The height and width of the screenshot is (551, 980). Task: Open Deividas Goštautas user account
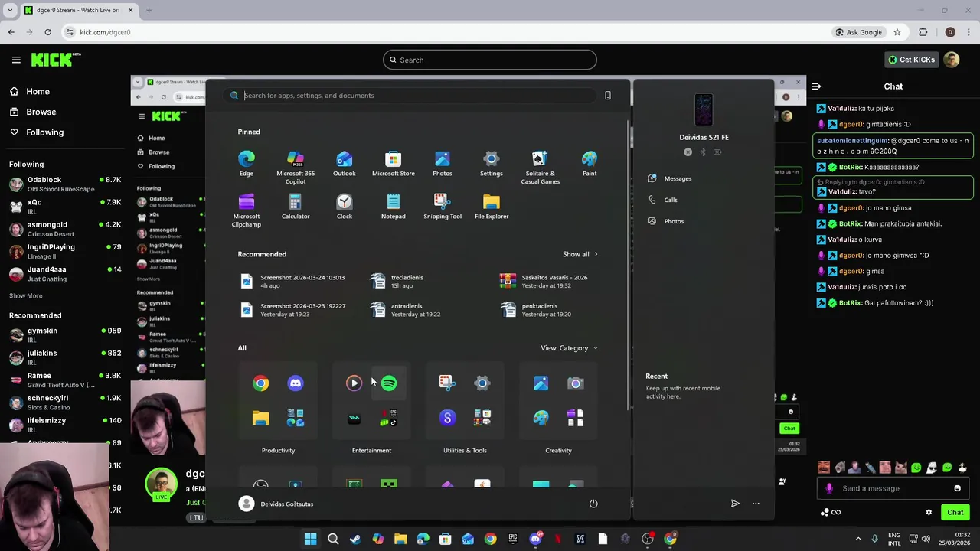point(276,504)
